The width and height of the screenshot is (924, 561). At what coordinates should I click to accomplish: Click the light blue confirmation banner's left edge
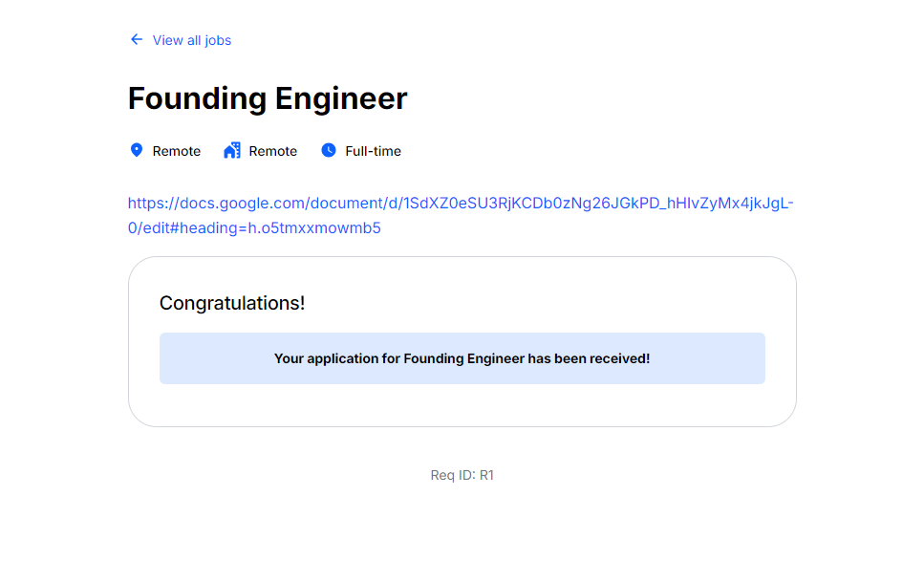[x=165, y=359]
